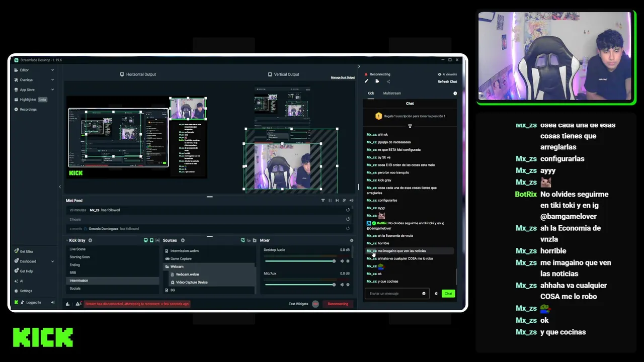The width and height of the screenshot is (644, 362).
Task: Open Mini Feed filter icon
Action: point(323,201)
